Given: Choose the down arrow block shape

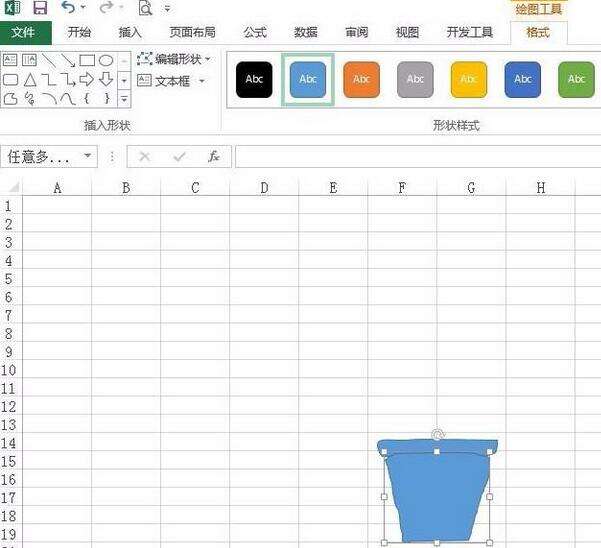Looking at the screenshot, I should (106, 80).
